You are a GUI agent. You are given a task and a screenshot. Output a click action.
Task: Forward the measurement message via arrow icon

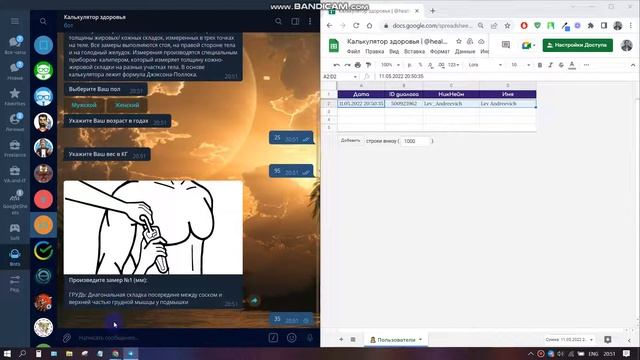click(x=254, y=301)
